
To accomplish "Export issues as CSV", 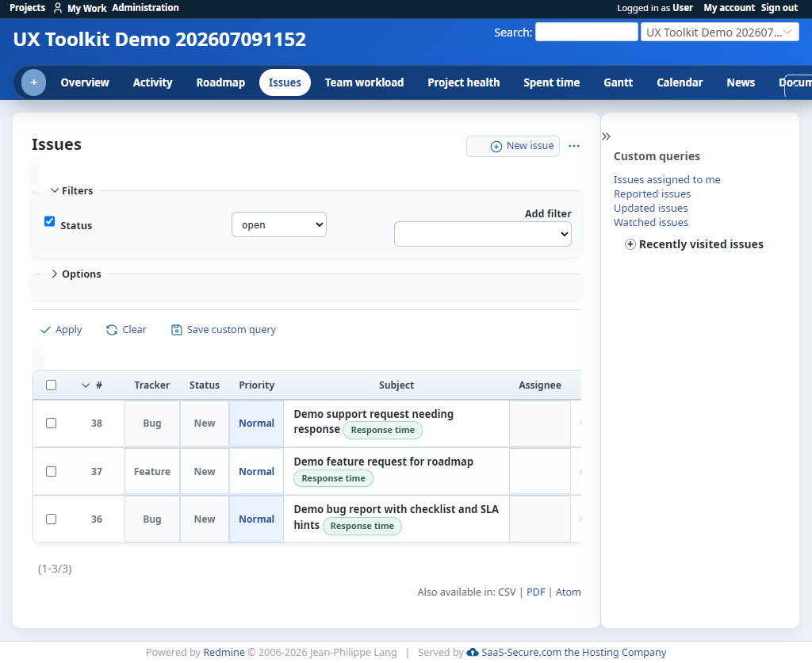I will 507,592.
